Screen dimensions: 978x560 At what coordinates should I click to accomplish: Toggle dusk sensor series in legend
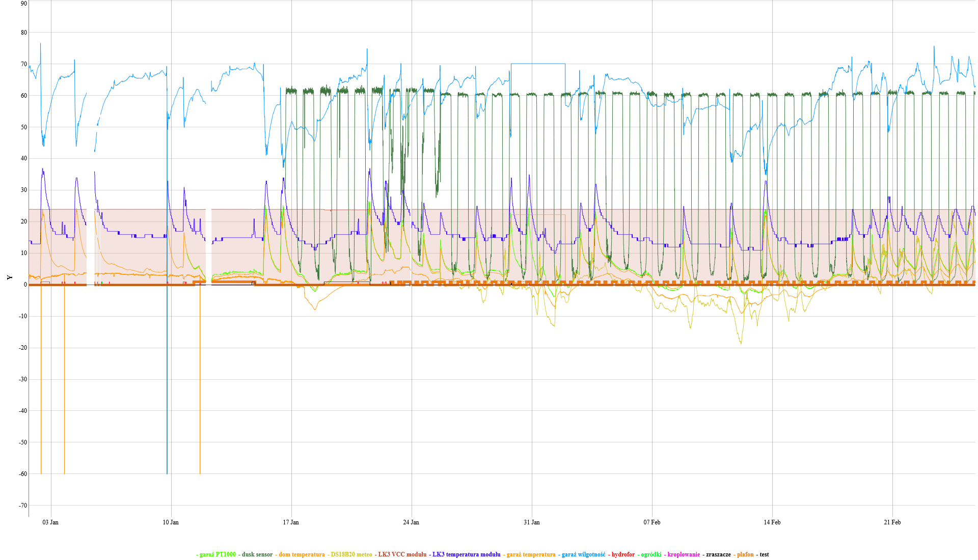coord(257,554)
